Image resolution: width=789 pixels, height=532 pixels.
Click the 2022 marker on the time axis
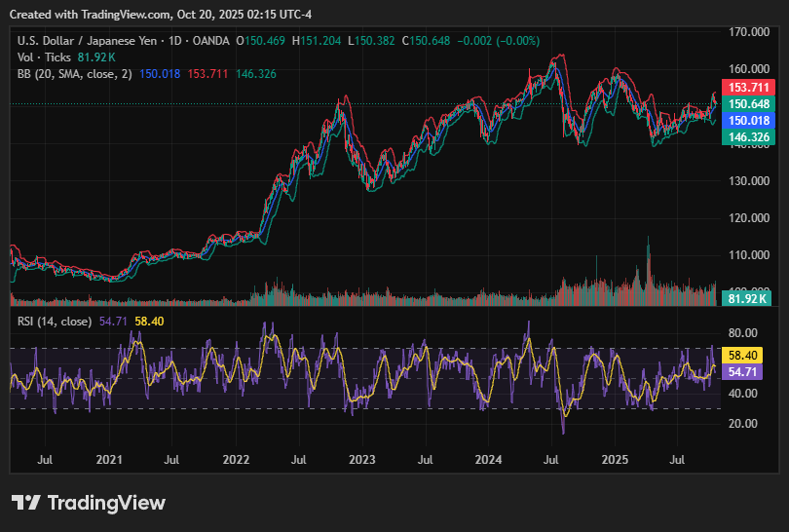pyautogui.click(x=236, y=457)
